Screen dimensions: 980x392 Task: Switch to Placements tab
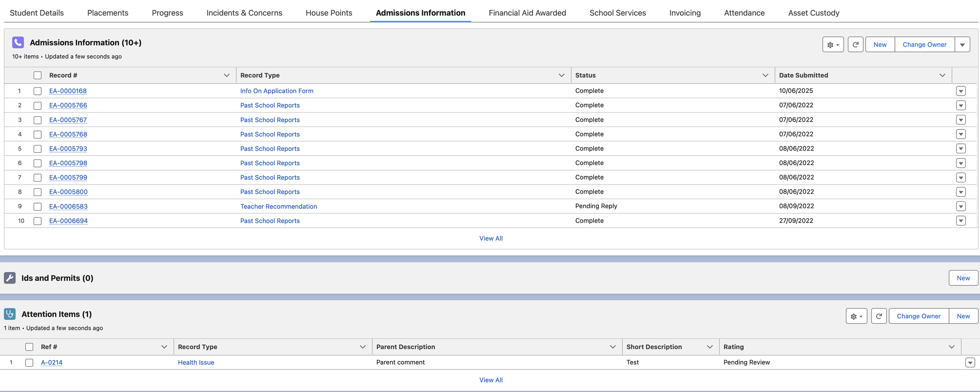pos(108,13)
